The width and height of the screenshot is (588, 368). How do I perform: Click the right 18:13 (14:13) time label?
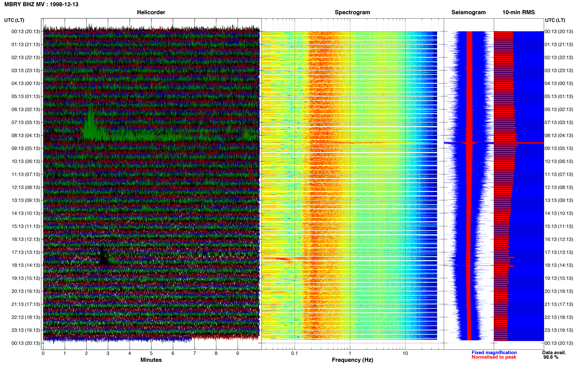559,265
